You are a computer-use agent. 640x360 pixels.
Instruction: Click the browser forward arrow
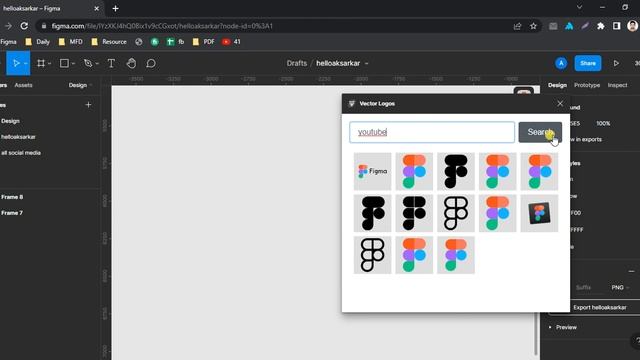pyautogui.click(x=8, y=26)
